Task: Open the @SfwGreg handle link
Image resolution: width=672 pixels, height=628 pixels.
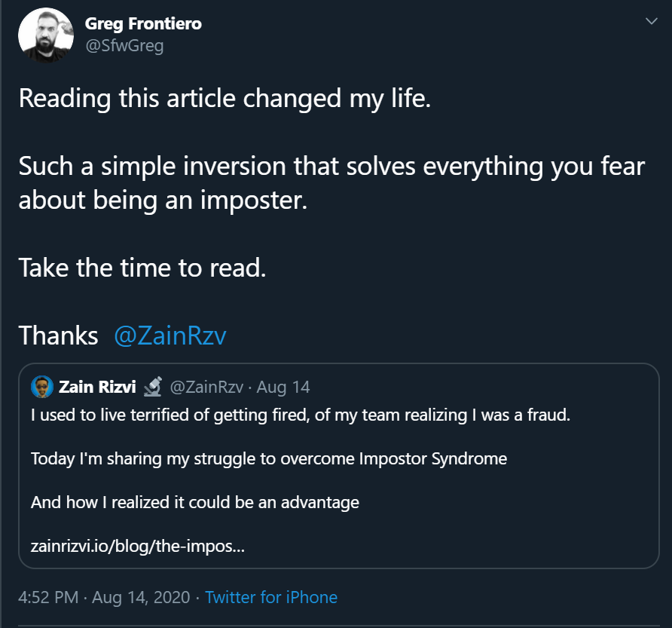Action: point(125,45)
